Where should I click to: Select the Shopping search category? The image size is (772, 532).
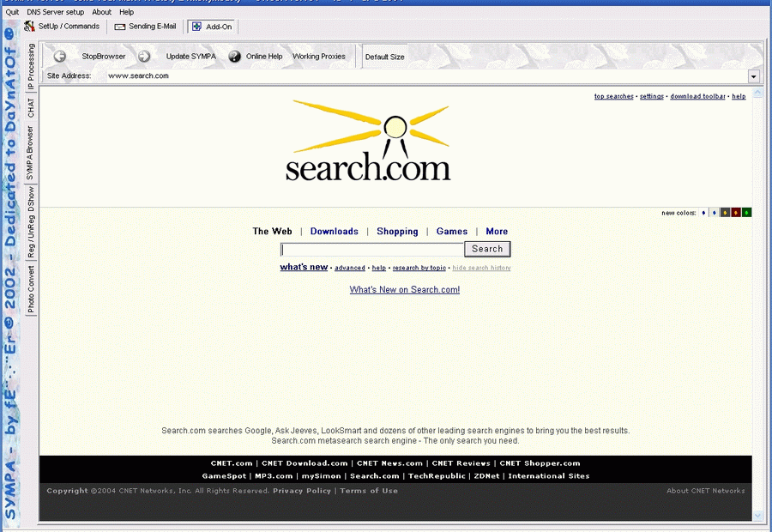(397, 232)
